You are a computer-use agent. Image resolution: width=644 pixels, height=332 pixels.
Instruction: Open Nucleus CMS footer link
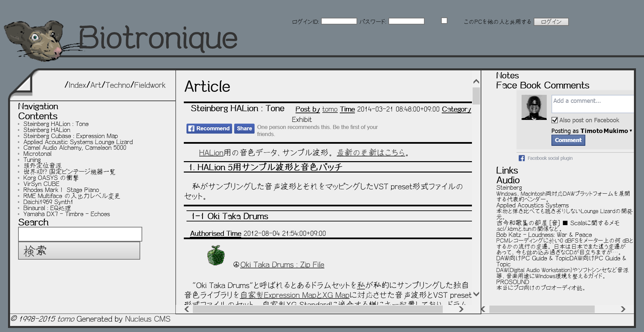(148, 319)
